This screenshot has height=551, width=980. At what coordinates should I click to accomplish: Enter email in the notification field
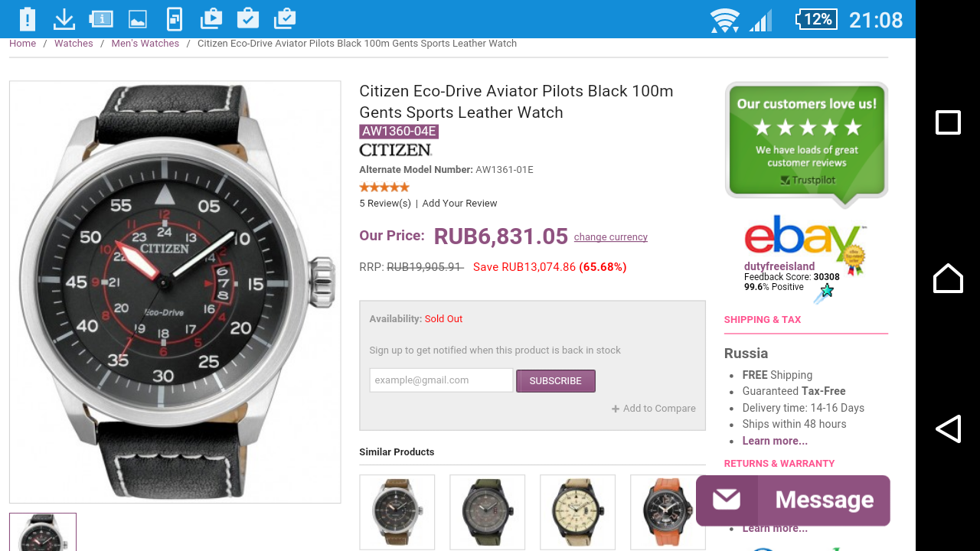coord(441,380)
